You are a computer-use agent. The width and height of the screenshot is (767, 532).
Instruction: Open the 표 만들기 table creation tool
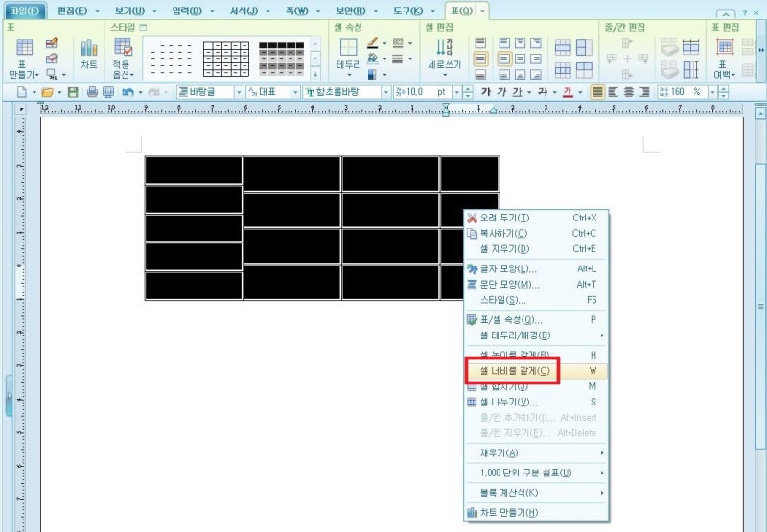(x=23, y=58)
